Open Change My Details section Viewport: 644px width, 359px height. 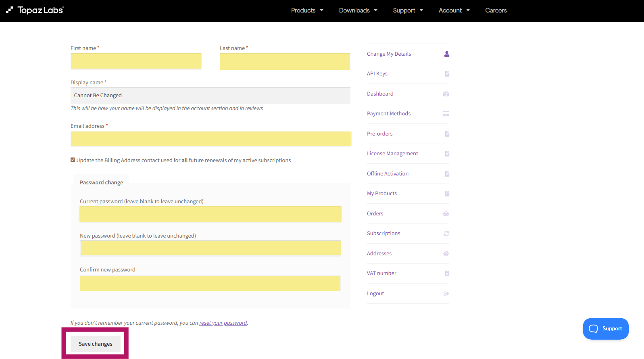[x=389, y=54]
